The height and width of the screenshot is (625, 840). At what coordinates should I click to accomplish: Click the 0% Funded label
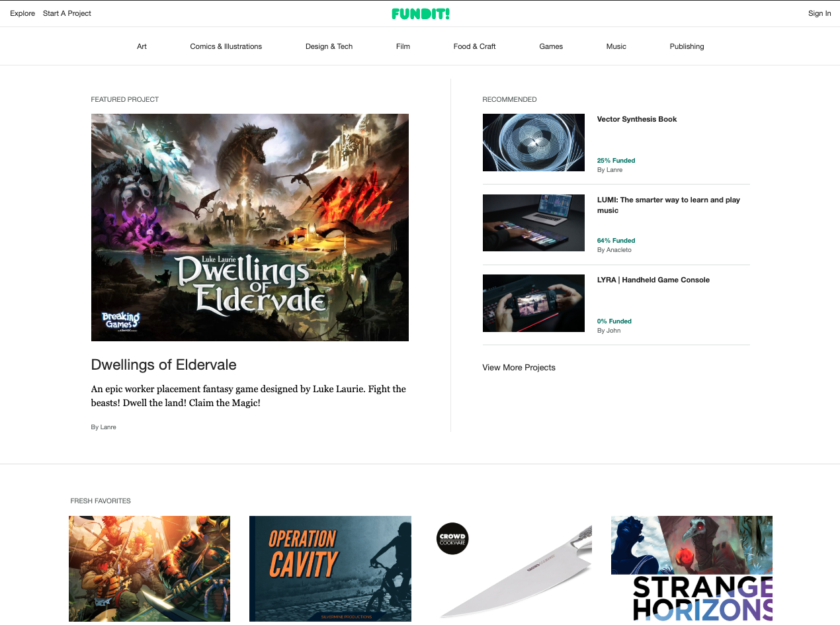(614, 321)
